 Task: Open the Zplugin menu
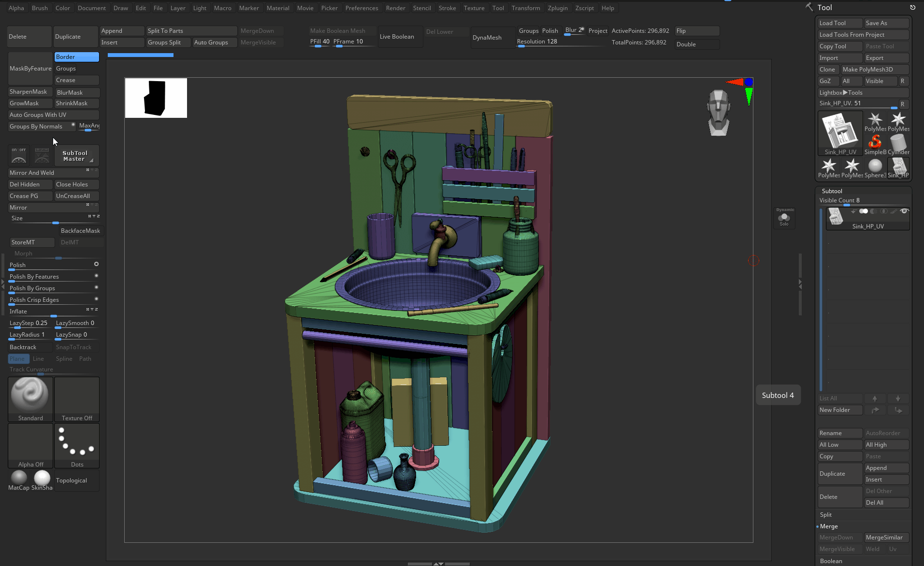557,8
